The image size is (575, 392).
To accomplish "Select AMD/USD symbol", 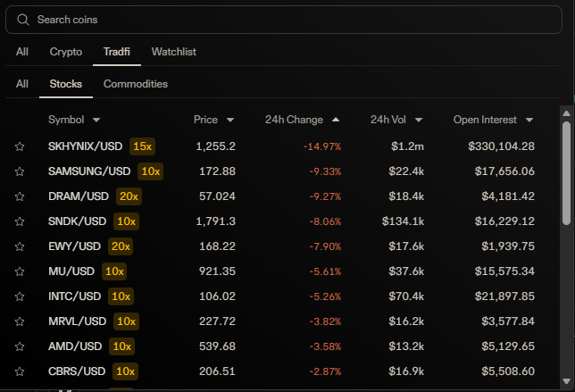I will point(75,346).
